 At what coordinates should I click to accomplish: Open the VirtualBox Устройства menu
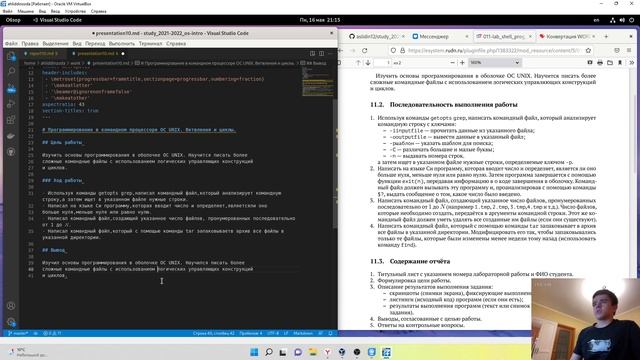click(x=76, y=11)
